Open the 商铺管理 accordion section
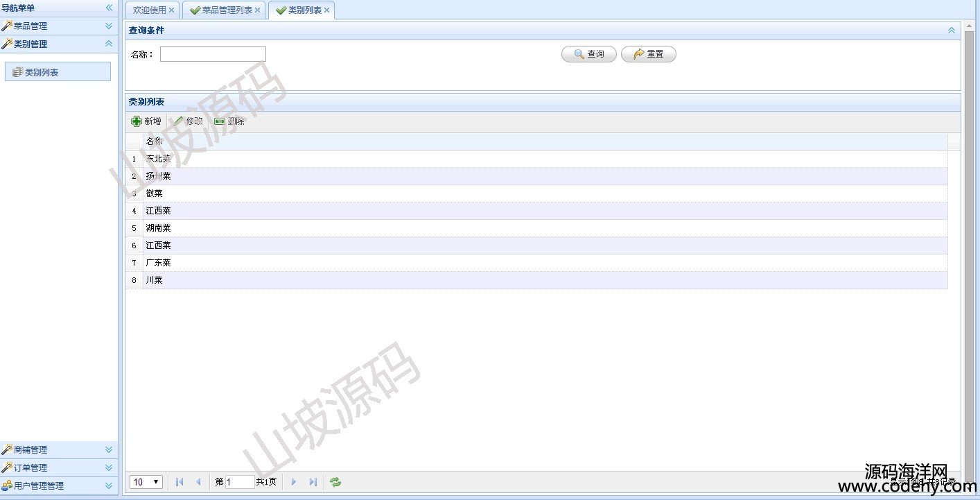The height and width of the screenshot is (500, 980). [x=59, y=449]
